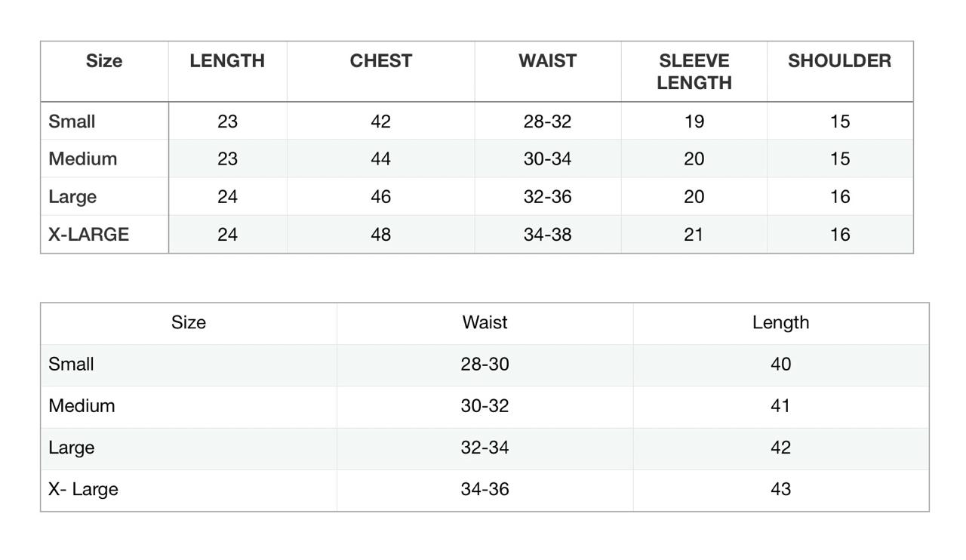The height and width of the screenshot is (560, 966).
Task: Select waist range 28-32 cell
Action: 547,122
